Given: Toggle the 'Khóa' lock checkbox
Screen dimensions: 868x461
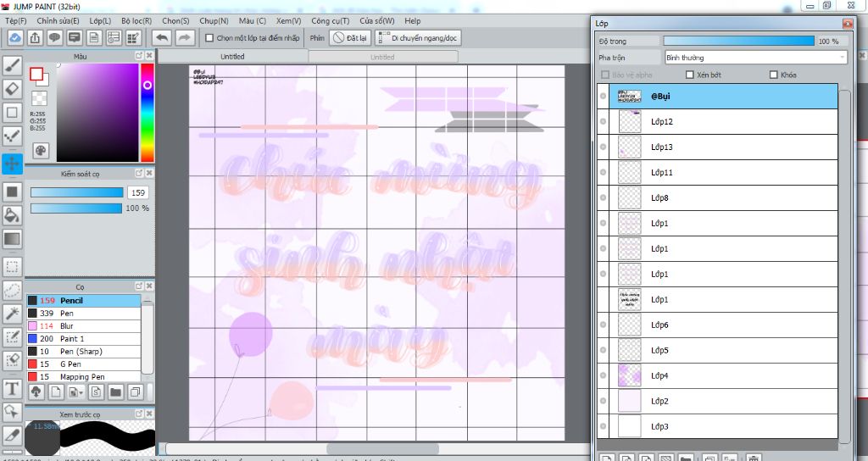Looking at the screenshot, I should pyautogui.click(x=774, y=75).
